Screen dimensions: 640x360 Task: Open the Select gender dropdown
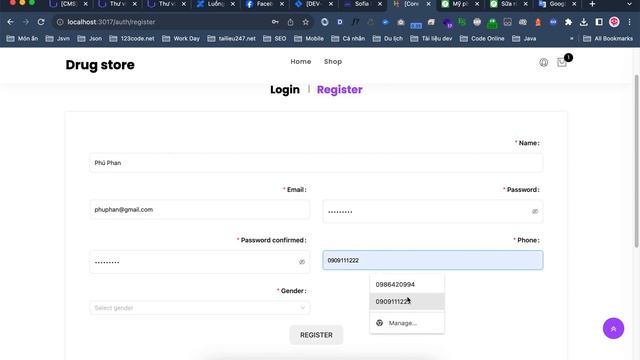coord(200,308)
